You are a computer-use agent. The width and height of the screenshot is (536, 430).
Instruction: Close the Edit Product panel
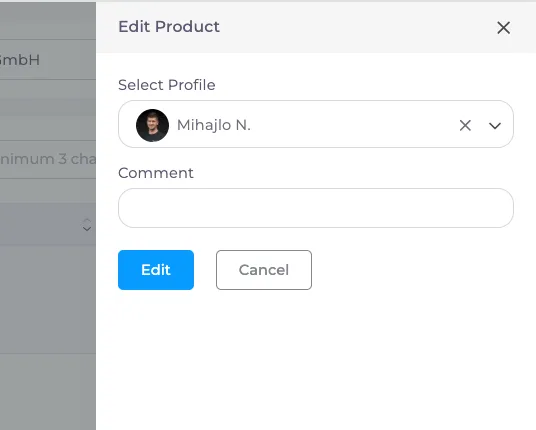point(503,28)
